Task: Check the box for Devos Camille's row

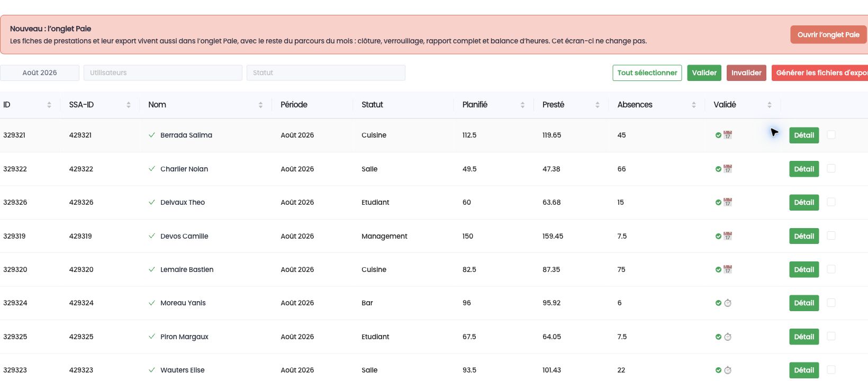Action: (831, 235)
